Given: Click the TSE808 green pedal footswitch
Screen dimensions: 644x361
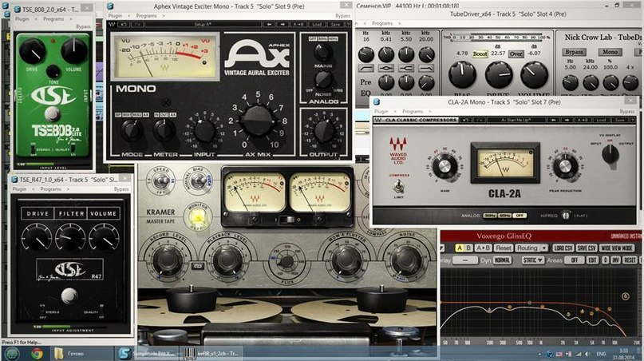Looking at the screenshot, I should (52, 113).
